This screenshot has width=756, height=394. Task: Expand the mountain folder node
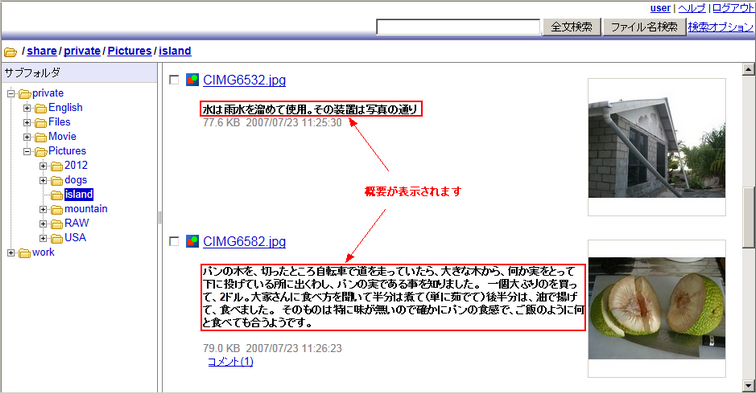point(43,209)
